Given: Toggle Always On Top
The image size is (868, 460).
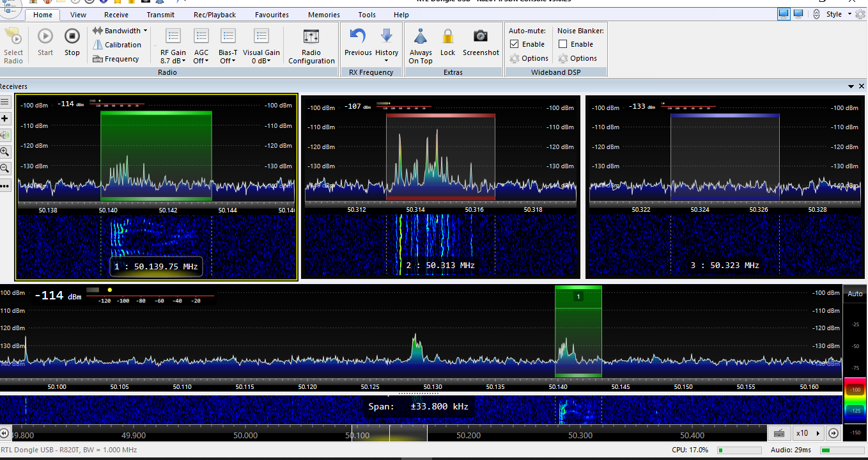Looking at the screenshot, I should (421, 46).
